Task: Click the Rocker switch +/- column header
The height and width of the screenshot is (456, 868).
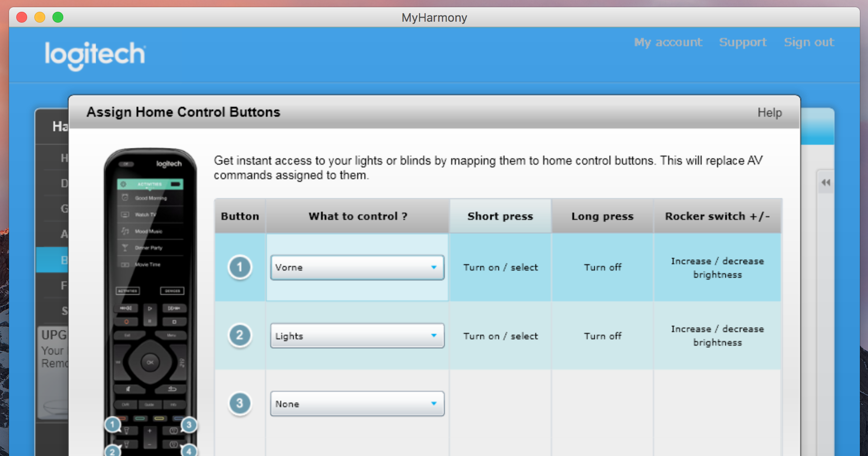Action: pyautogui.click(x=717, y=216)
